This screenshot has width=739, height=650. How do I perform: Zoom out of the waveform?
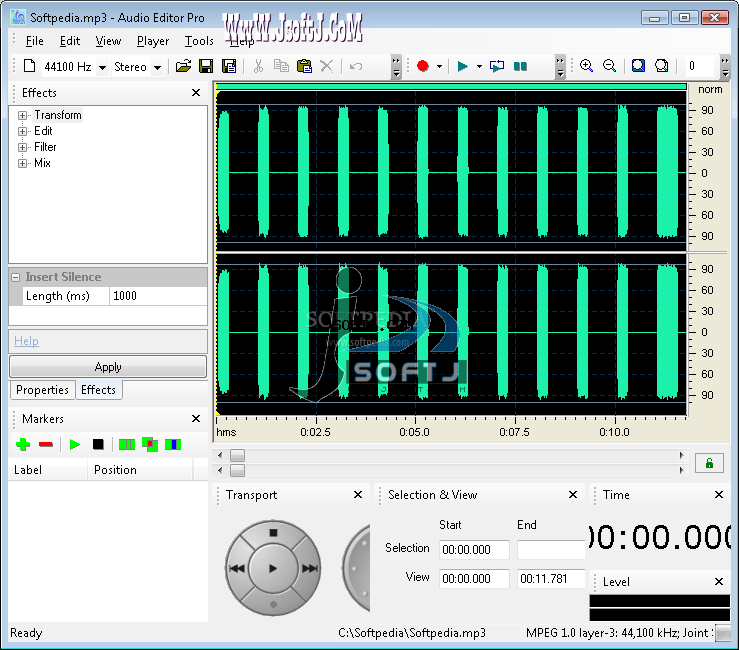[x=609, y=66]
